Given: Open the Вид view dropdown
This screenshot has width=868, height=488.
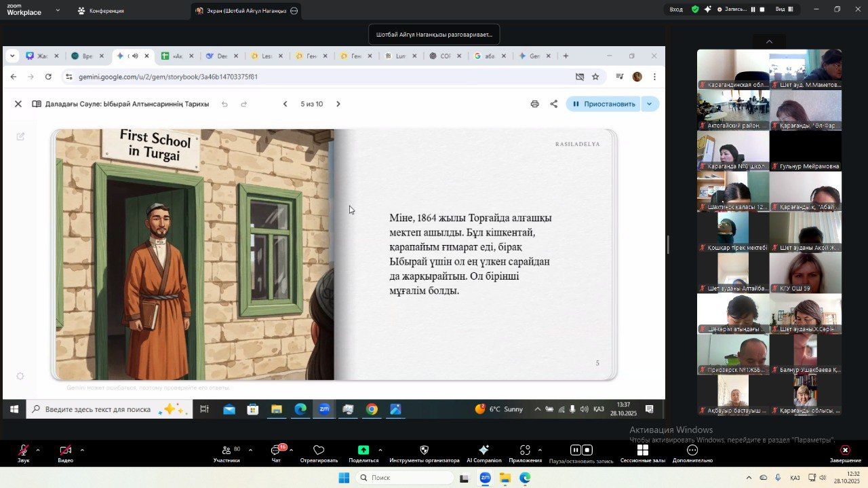Looking at the screenshot, I should 784,10.
